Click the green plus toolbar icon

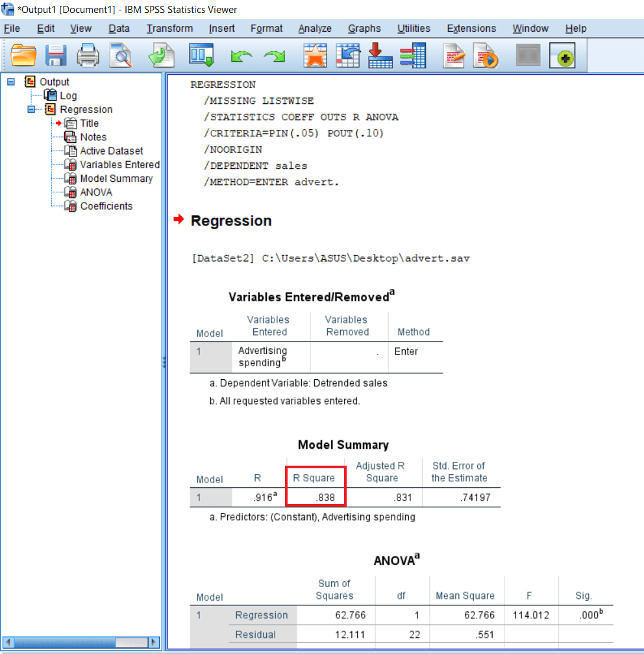pyautogui.click(x=562, y=55)
